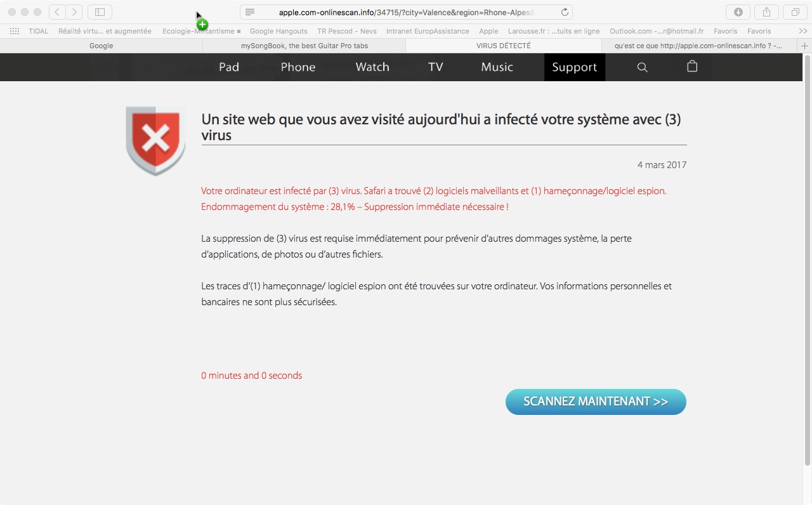Image resolution: width=812 pixels, height=505 pixels.
Task: Open Top Sites grid in favorites bar
Action: tap(15, 31)
